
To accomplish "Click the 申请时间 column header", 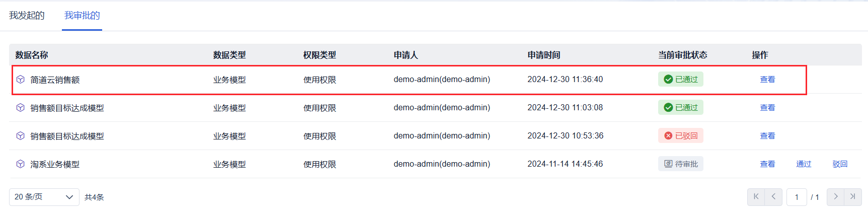I will click(543, 55).
